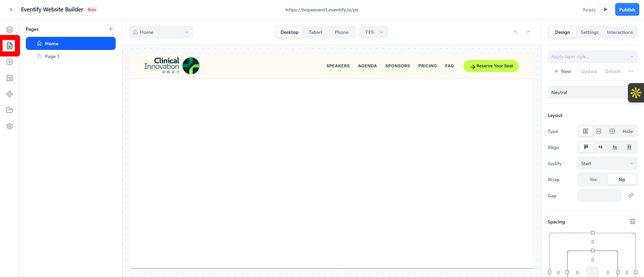Click the Publish button
Image resolution: width=644 pixels, height=277 pixels.
627,9
